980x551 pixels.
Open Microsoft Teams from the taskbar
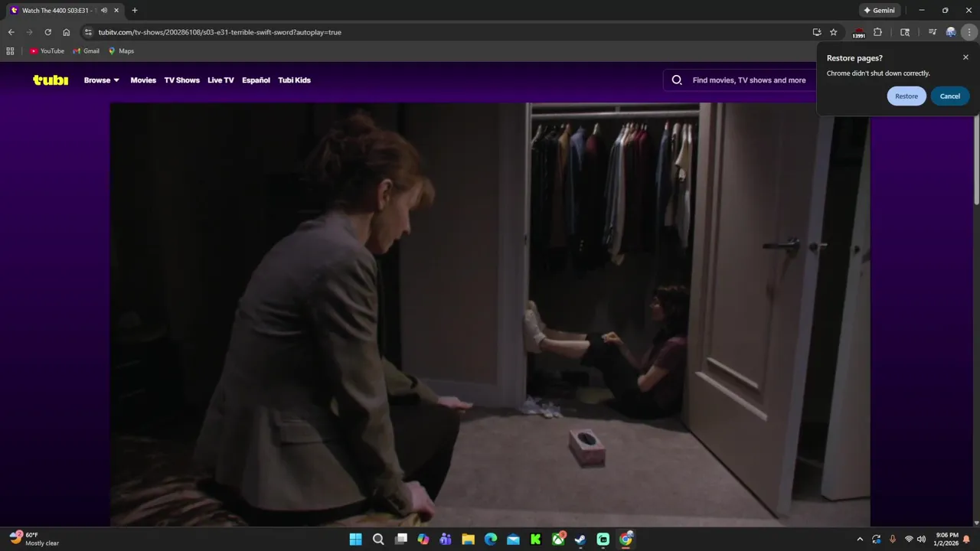point(446,539)
